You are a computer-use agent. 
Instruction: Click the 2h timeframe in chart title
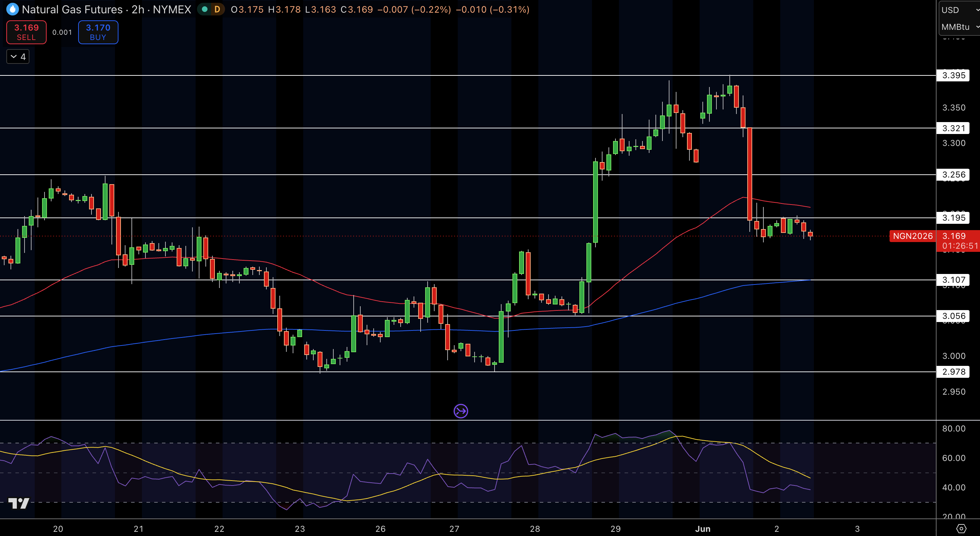[138, 9]
